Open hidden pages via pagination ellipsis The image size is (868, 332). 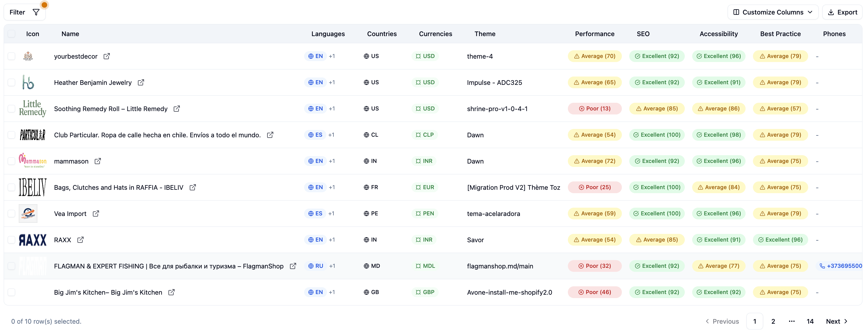pyautogui.click(x=792, y=321)
